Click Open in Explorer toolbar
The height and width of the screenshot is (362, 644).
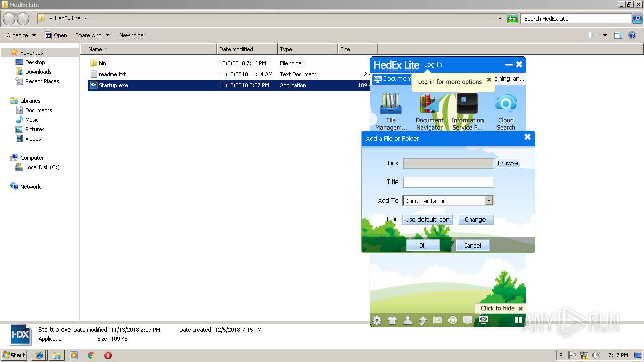(x=56, y=35)
